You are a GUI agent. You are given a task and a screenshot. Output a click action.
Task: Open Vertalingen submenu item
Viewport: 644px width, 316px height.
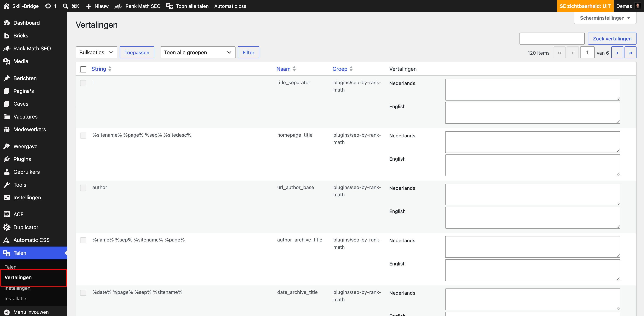pos(18,277)
